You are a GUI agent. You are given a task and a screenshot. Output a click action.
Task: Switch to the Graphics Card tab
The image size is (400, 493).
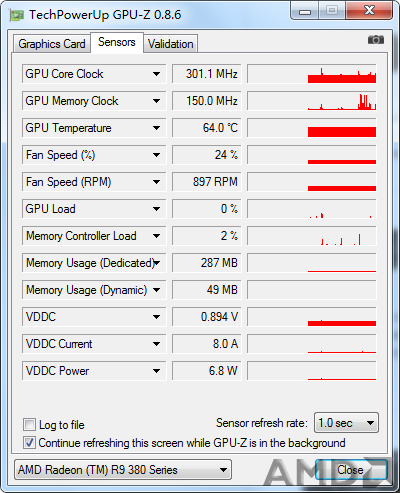click(52, 44)
